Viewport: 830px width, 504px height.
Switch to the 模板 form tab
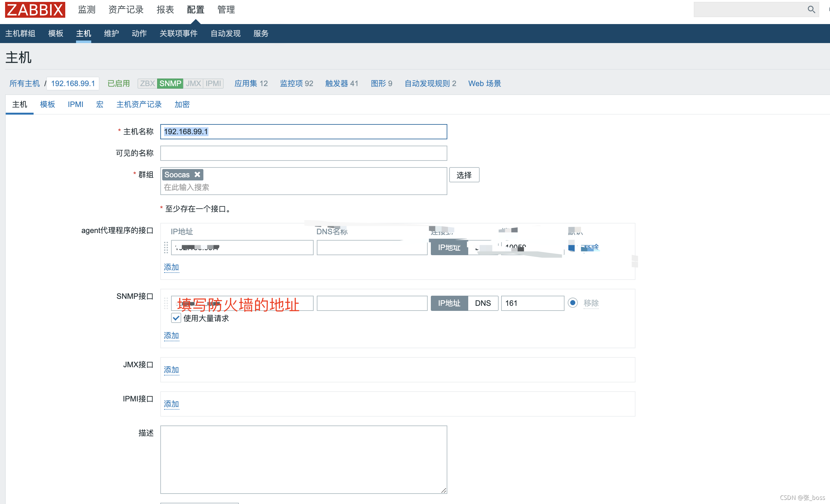(x=48, y=104)
